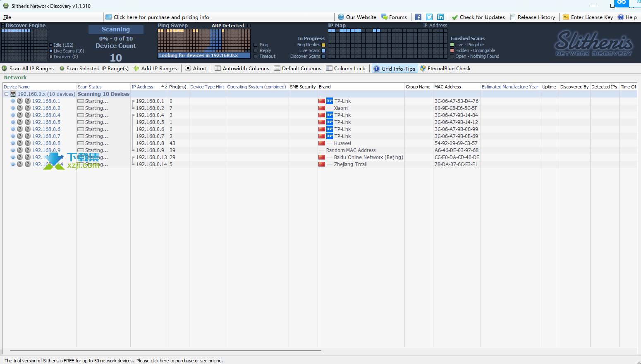Click the green Live - Pingable color swatch
The width and height of the screenshot is (641, 364).
click(x=452, y=45)
